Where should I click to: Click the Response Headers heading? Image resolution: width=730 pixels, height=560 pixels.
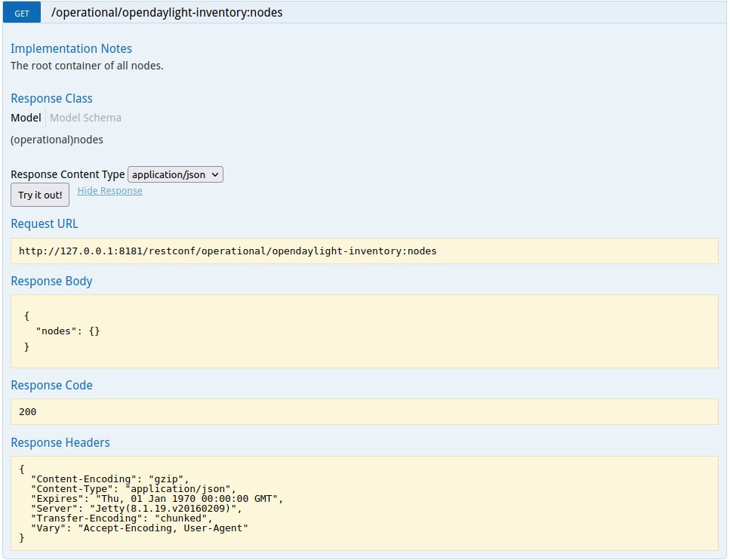60,442
